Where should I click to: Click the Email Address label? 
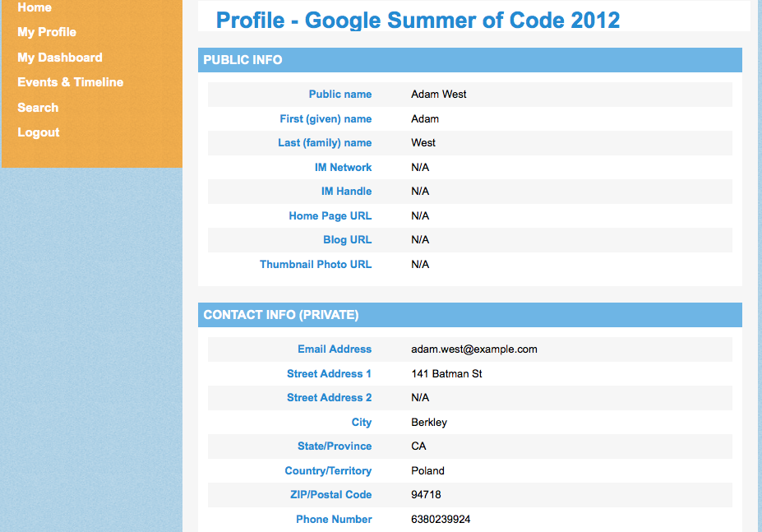[x=335, y=349]
